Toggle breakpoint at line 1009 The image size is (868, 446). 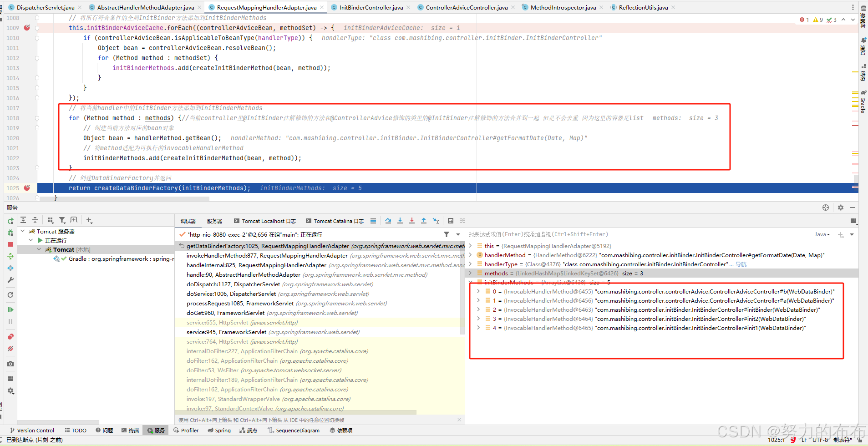click(27, 28)
